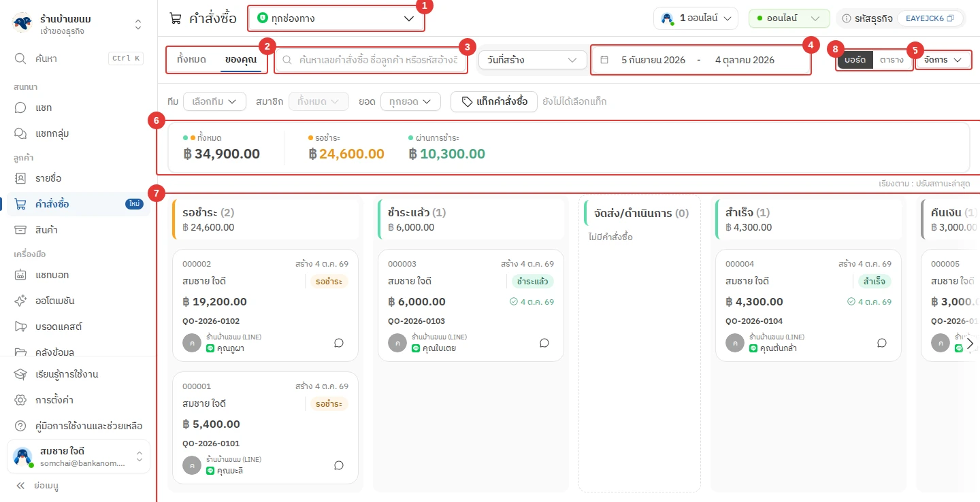The height and width of the screenshot is (502, 980).
Task: Open the ทุกยอด amount dropdown
Action: 410,101
